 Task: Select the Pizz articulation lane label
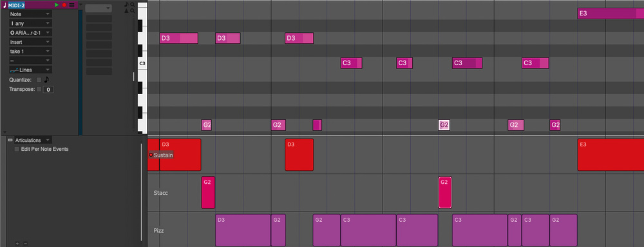tap(158, 231)
